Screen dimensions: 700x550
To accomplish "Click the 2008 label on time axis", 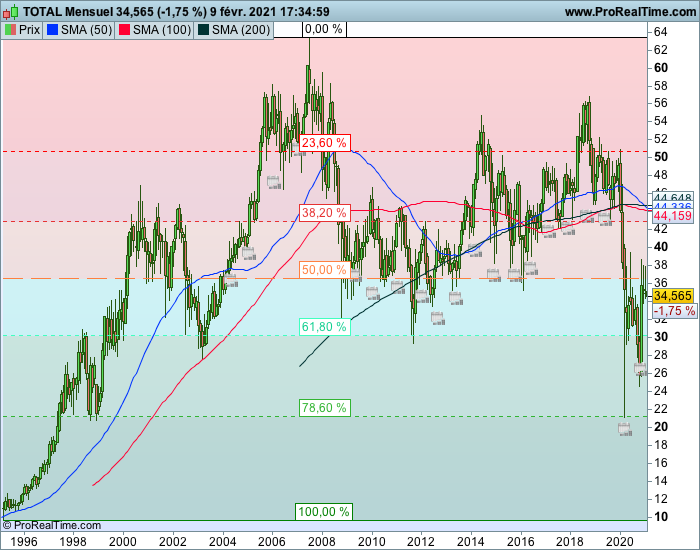I will click(x=322, y=542).
